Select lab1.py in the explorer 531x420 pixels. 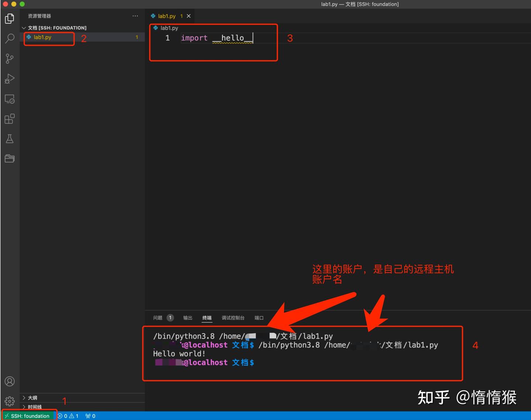(x=42, y=37)
